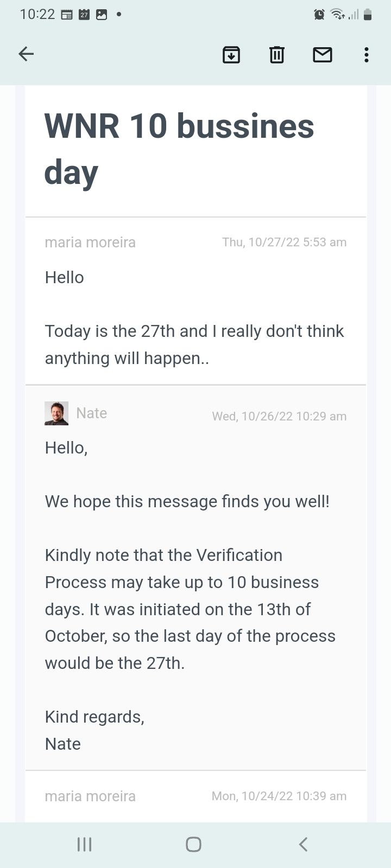Viewport: 391px width, 868px height.
Task: Tap the calendar notification icon showing 27
Action: [84, 15]
